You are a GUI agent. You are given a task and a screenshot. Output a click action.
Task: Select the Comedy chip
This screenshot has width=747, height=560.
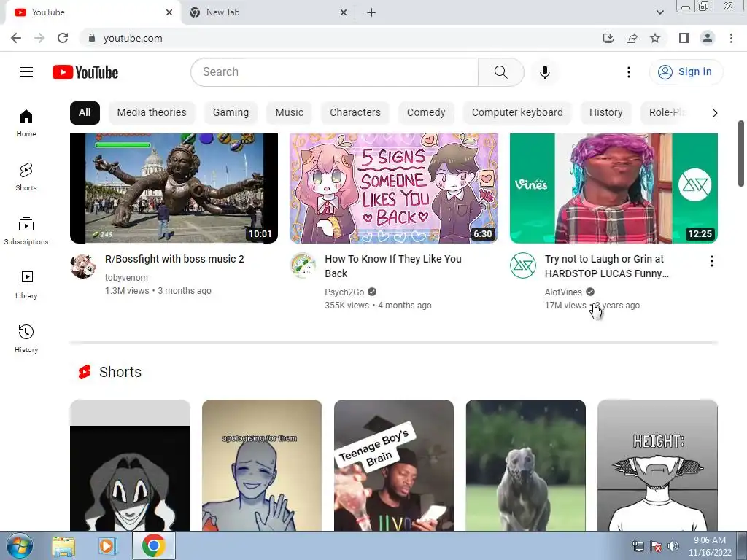[x=426, y=113]
